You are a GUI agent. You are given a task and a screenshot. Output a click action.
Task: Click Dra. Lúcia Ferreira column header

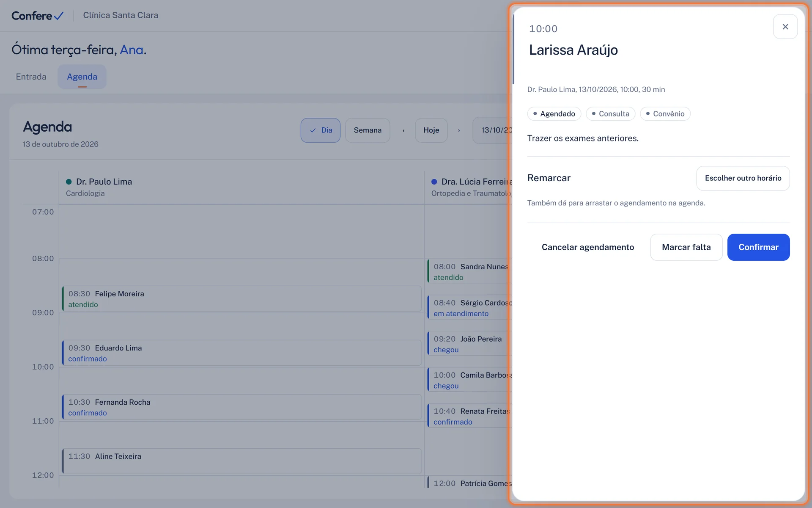pyautogui.click(x=469, y=187)
